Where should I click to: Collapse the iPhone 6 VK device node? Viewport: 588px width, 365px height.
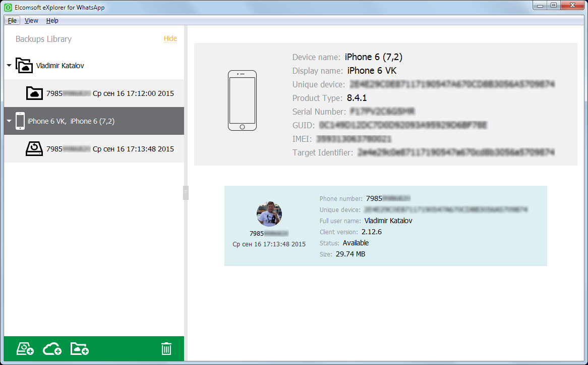coord(8,121)
